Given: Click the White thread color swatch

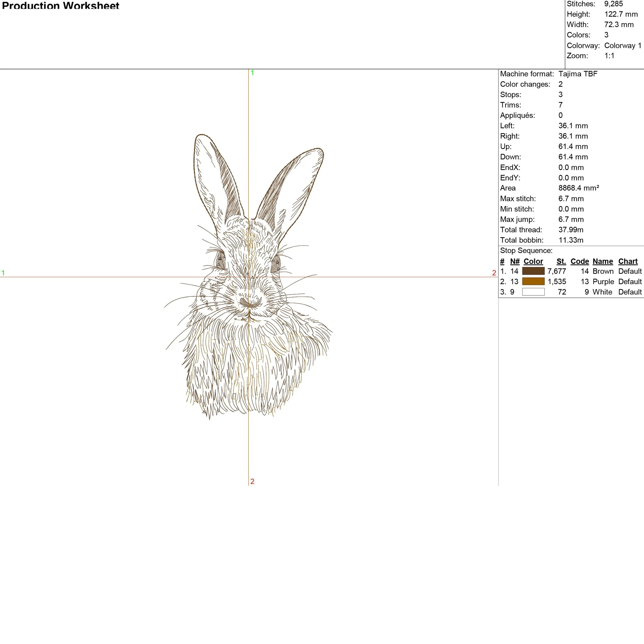Looking at the screenshot, I should [533, 292].
